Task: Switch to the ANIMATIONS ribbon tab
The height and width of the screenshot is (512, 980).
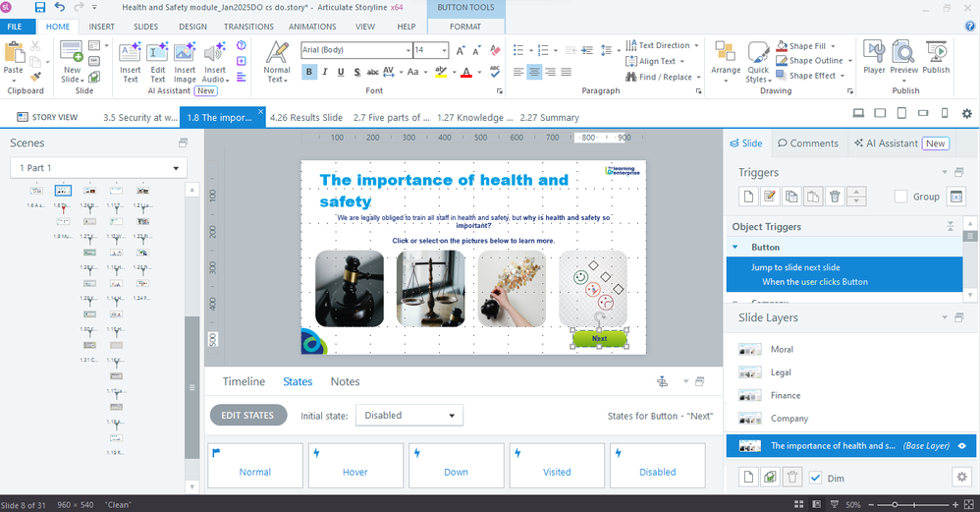Action: (x=312, y=27)
